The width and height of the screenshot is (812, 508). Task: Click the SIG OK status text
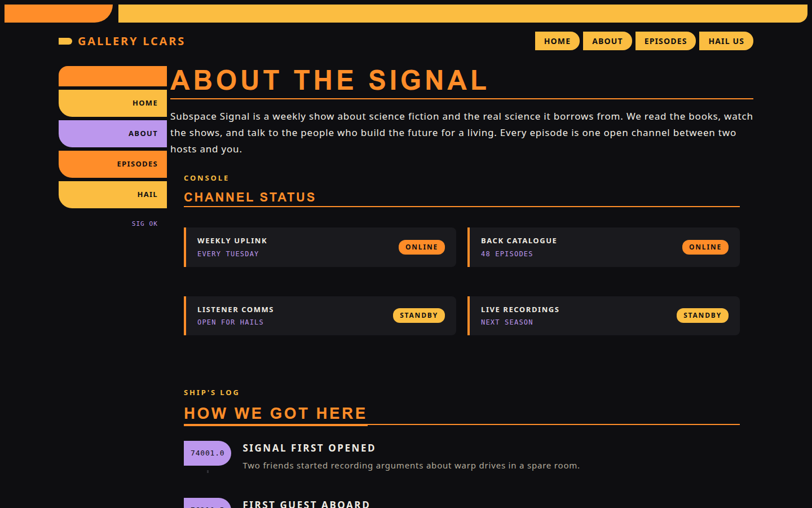pos(145,224)
